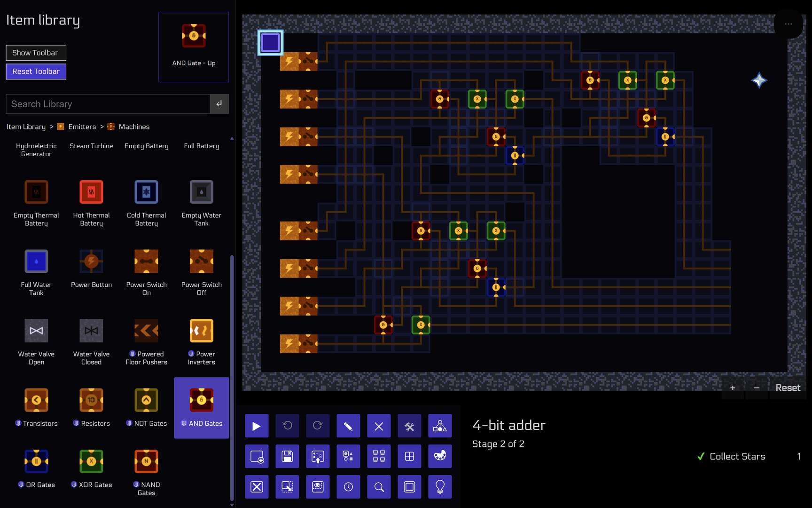Open the palette/paint tool in the toolbar

point(440,456)
